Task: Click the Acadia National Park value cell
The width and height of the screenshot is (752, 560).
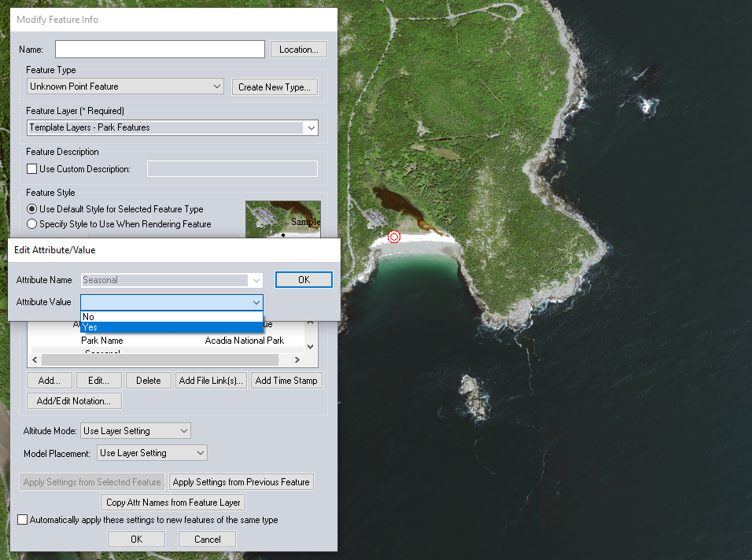Action: click(244, 341)
